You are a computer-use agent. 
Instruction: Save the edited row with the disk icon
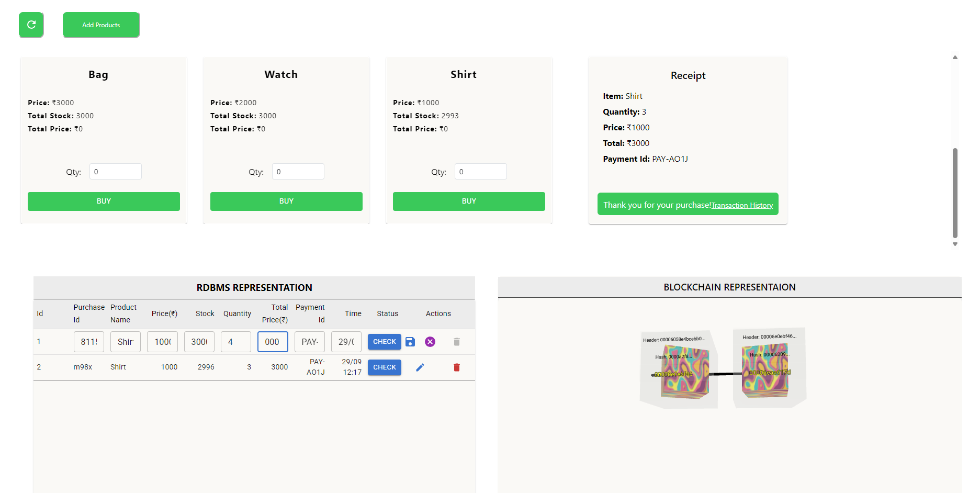410,342
